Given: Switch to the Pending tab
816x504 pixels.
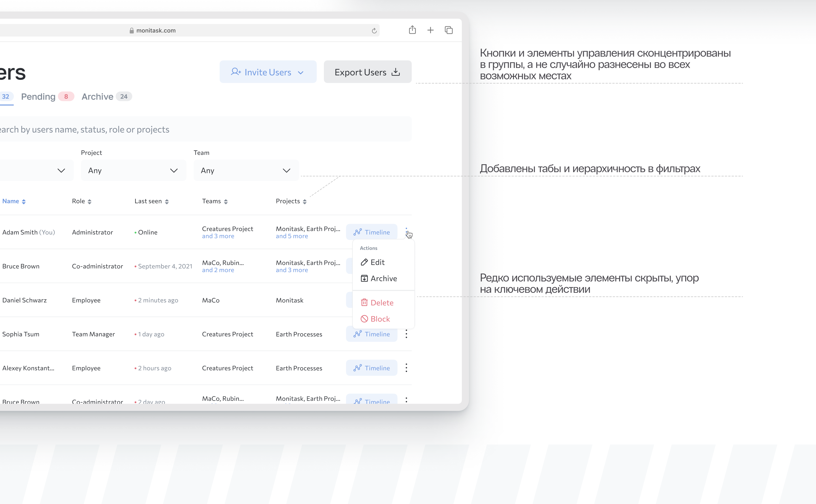Looking at the screenshot, I should [38, 97].
